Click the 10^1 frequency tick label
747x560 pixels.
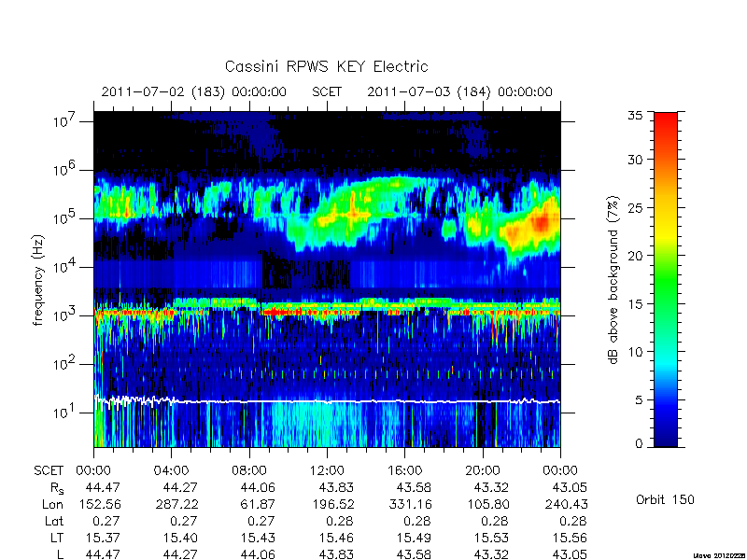coord(65,413)
